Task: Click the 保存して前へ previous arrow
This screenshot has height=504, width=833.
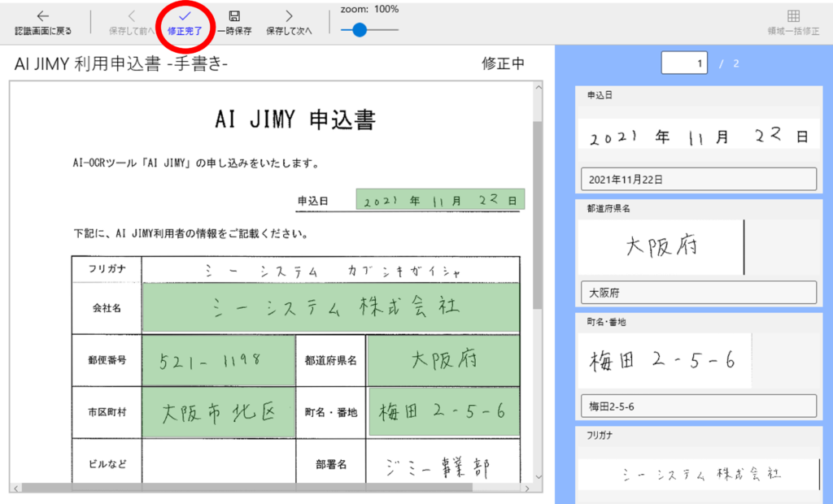Action: [x=132, y=16]
